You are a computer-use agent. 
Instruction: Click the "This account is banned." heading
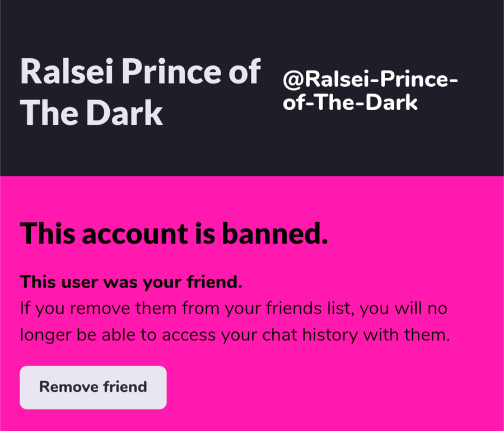(x=174, y=233)
